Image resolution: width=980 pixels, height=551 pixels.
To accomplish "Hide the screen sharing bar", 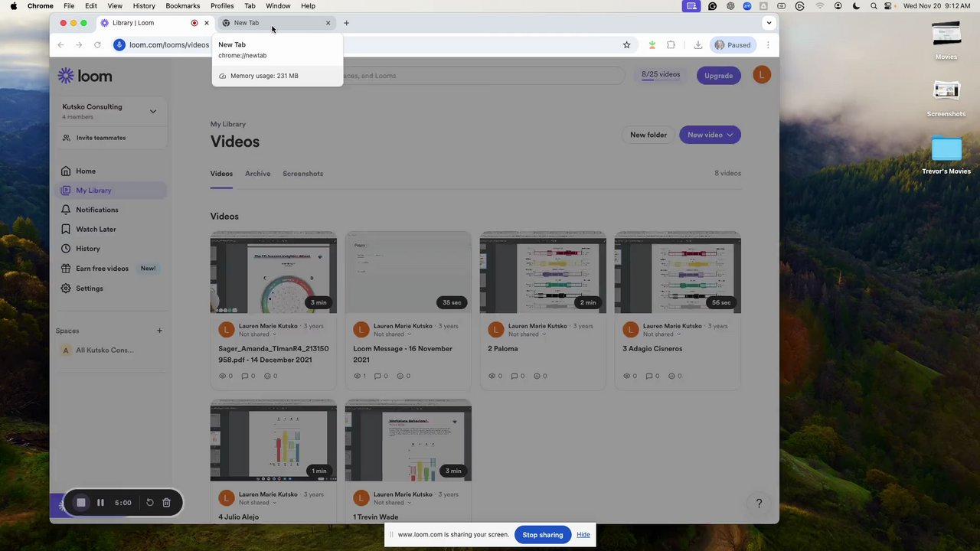I will click(583, 535).
